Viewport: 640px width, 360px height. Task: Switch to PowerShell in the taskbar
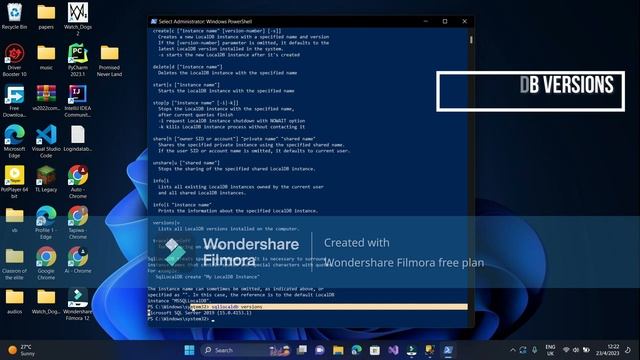click(x=448, y=350)
